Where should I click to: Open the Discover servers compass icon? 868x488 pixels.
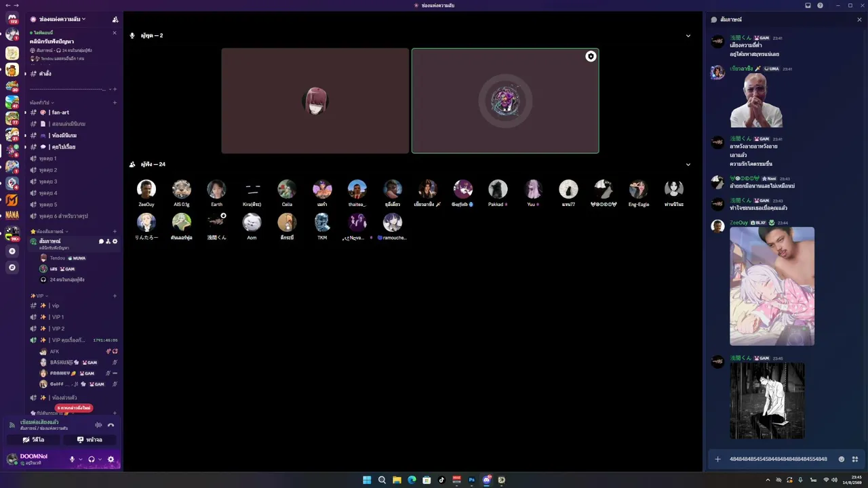tap(12, 268)
